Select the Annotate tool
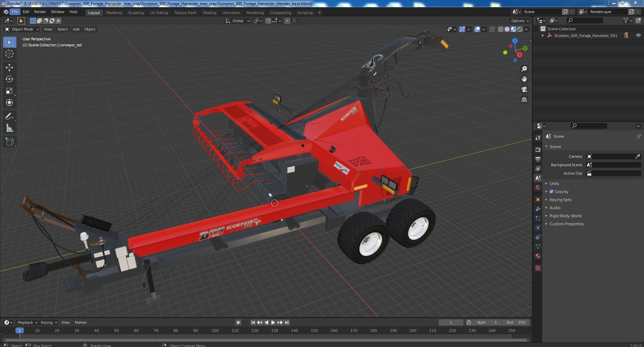644x347 pixels. (9, 117)
